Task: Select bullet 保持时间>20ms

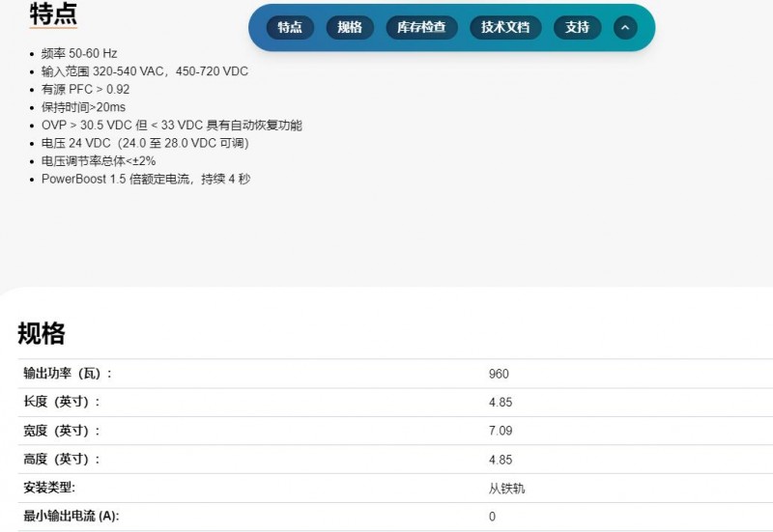Action: (x=83, y=107)
